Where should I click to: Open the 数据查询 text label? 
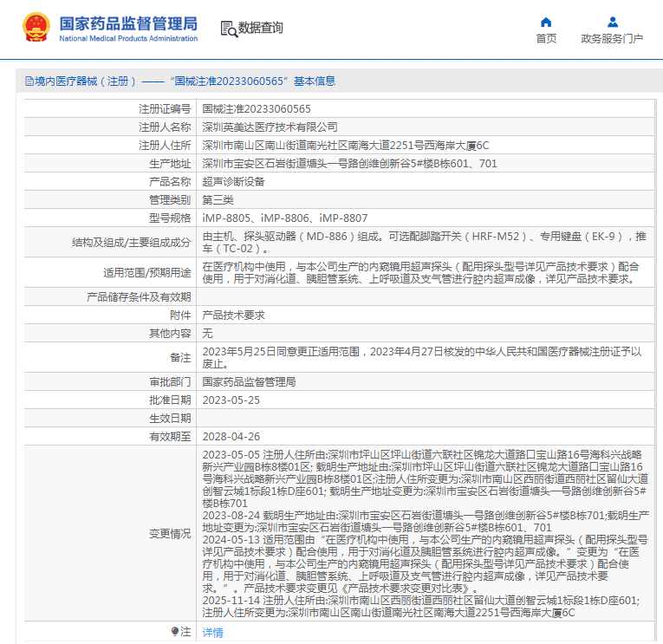[x=260, y=28]
